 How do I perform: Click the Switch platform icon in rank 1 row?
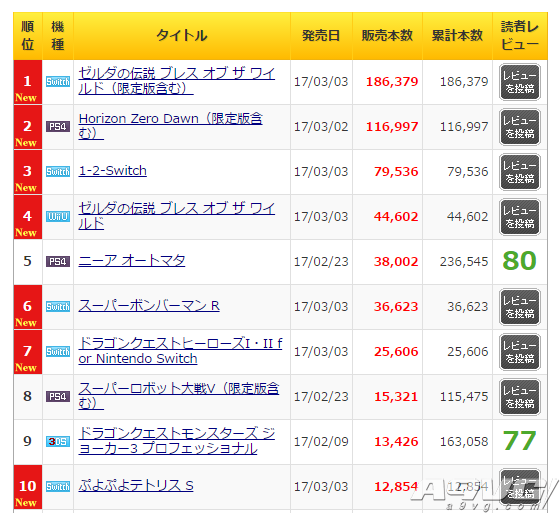[58, 82]
